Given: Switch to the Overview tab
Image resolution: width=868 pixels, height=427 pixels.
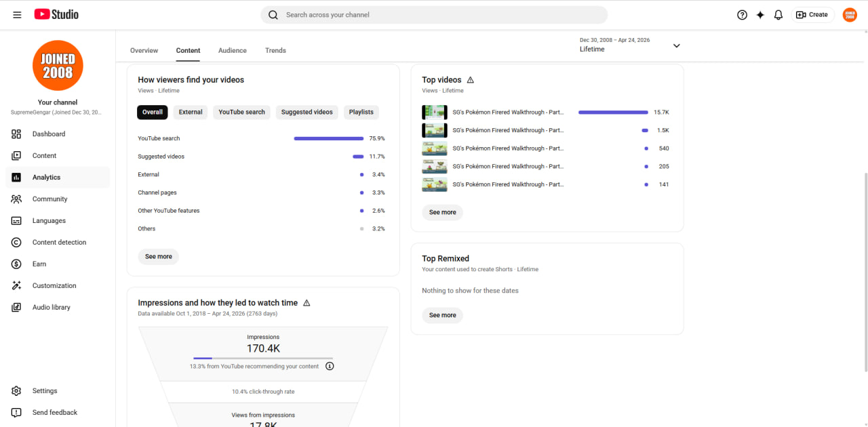Looking at the screenshot, I should 144,51.
